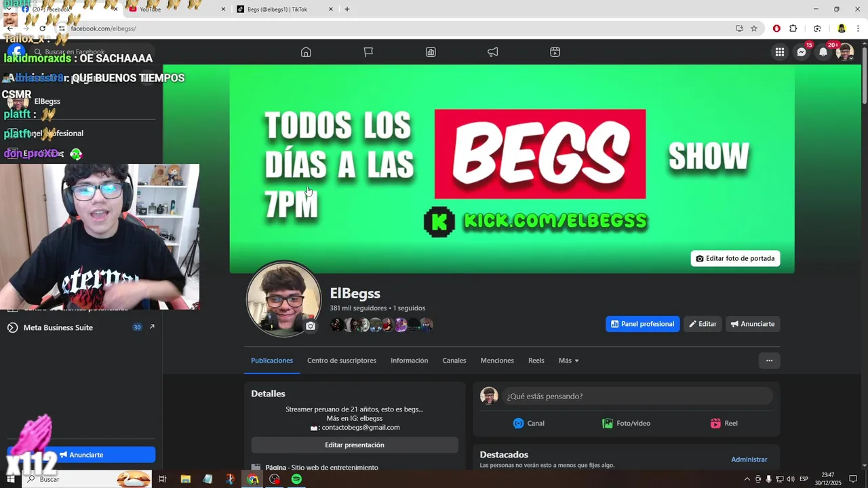Open Spotify from the taskbar
Viewport: 868px width, 488px height.
point(296,479)
